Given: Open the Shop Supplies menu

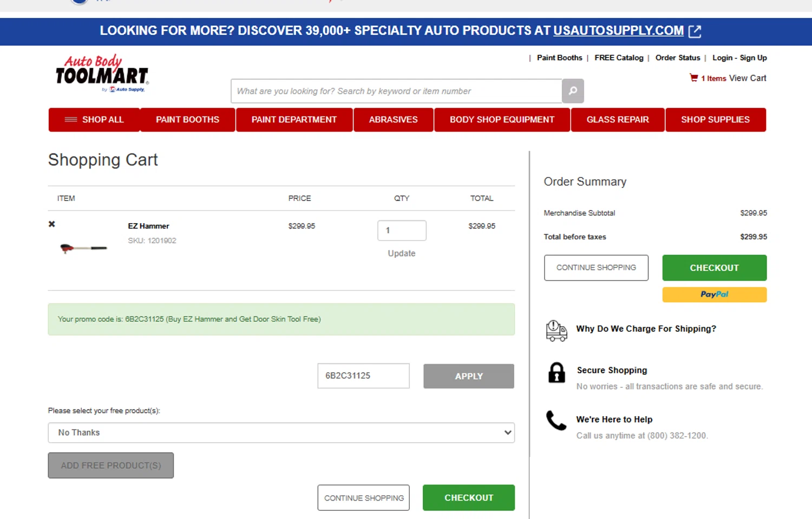Looking at the screenshot, I should [x=716, y=120].
